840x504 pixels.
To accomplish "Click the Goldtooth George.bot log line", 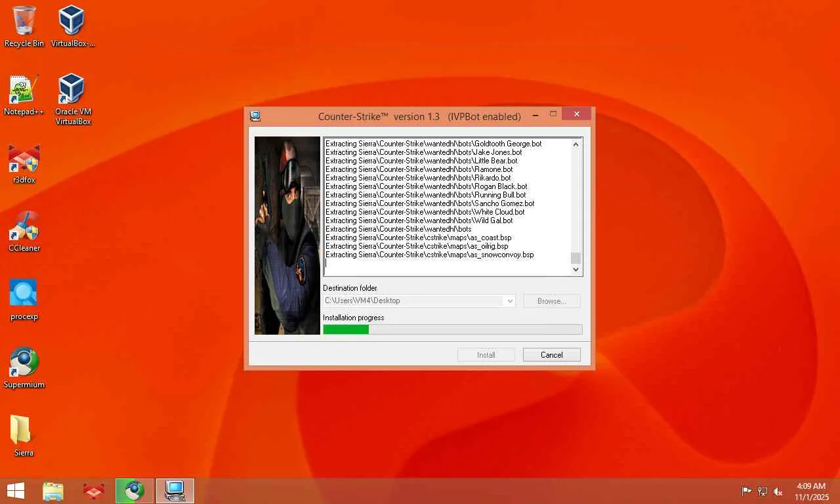I will click(x=434, y=144).
